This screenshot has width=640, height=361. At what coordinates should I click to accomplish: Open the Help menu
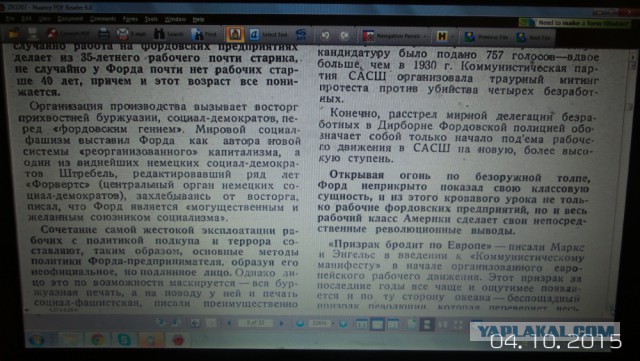(198, 19)
